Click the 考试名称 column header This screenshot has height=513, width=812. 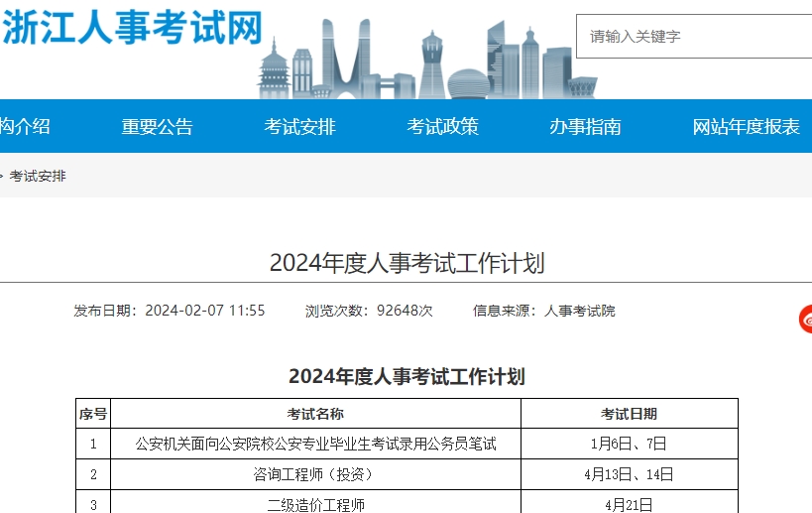(x=315, y=414)
